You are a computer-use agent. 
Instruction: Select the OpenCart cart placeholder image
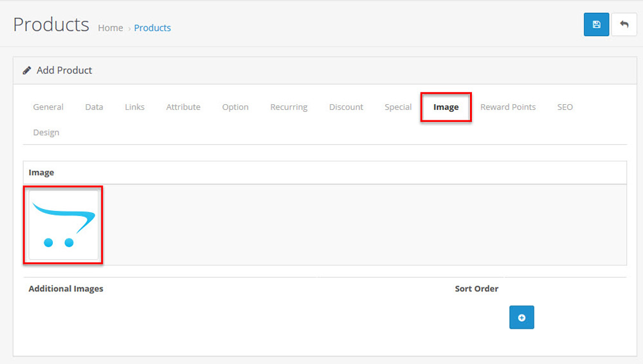point(63,224)
